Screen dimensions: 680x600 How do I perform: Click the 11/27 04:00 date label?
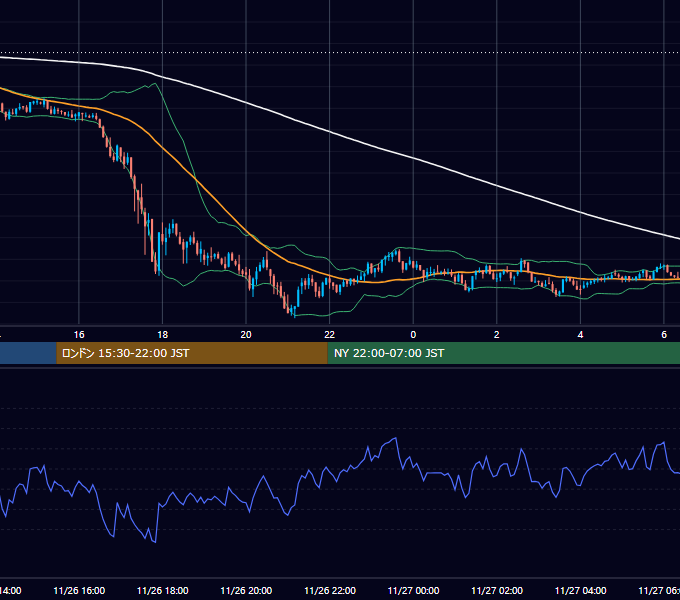(581, 590)
